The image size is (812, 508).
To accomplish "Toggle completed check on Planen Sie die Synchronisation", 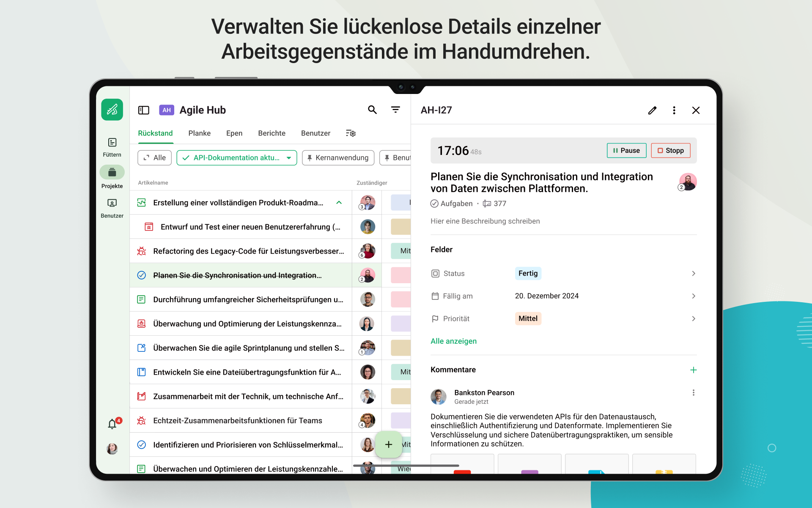I will 142,275.
